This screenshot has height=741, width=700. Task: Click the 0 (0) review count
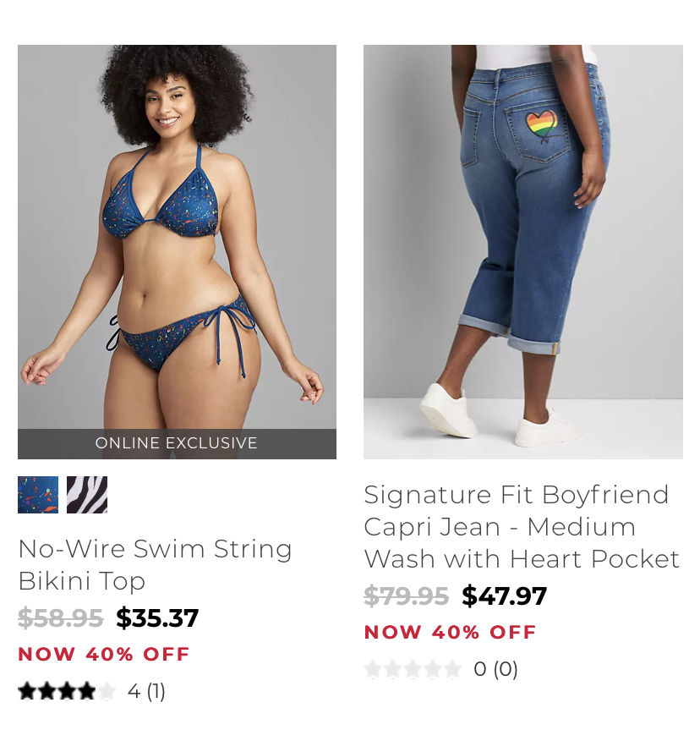tap(495, 669)
